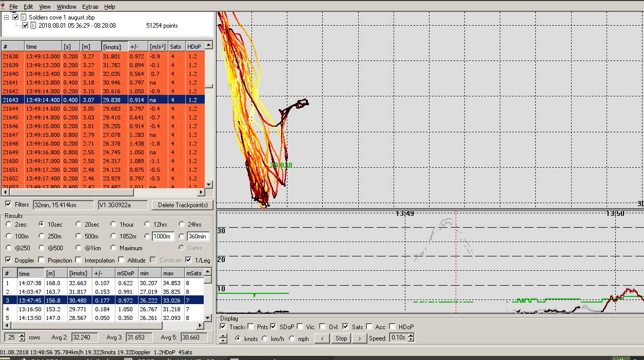Viewport: 644px width, 360px height.
Task: Sort trackpoints by the knots column header
Action: click(112, 47)
